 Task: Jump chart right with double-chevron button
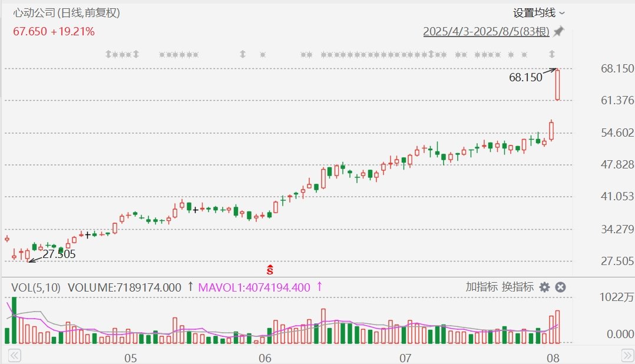[x=628, y=356]
